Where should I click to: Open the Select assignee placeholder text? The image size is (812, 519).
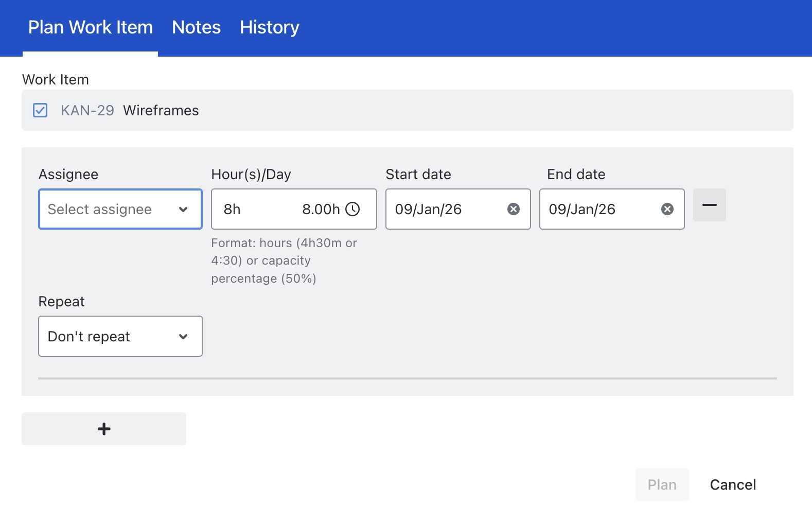click(x=100, y=210)
